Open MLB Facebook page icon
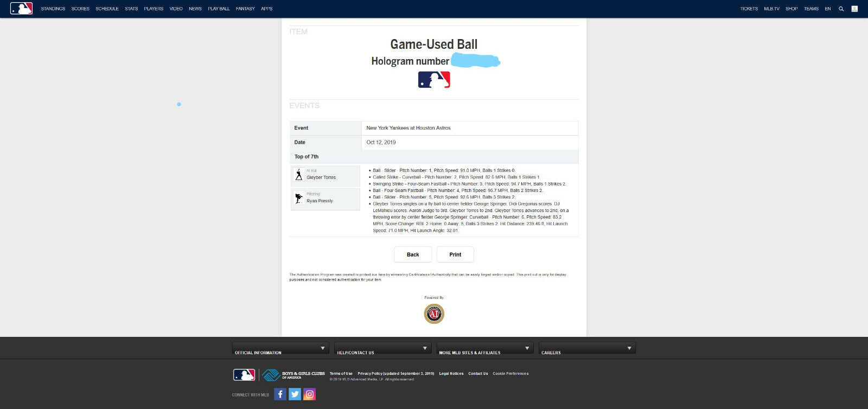868x409 pixels. point(280,394)
